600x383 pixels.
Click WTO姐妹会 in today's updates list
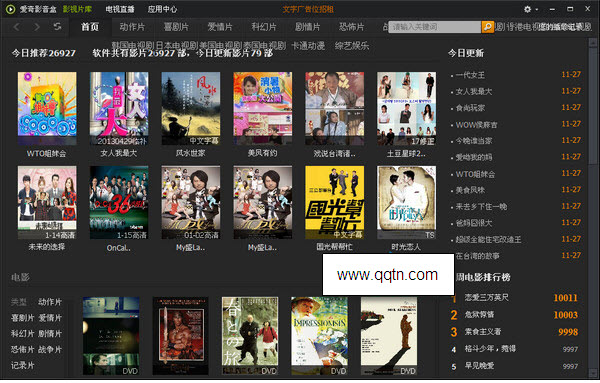tap(475, 174)
